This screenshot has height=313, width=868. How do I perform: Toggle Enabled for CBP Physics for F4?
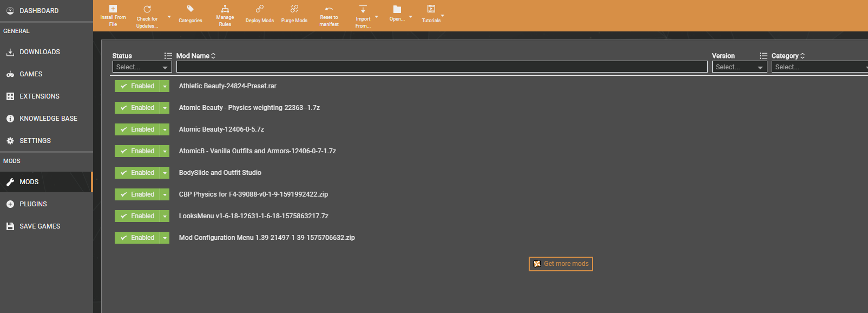tap(137, 194)
